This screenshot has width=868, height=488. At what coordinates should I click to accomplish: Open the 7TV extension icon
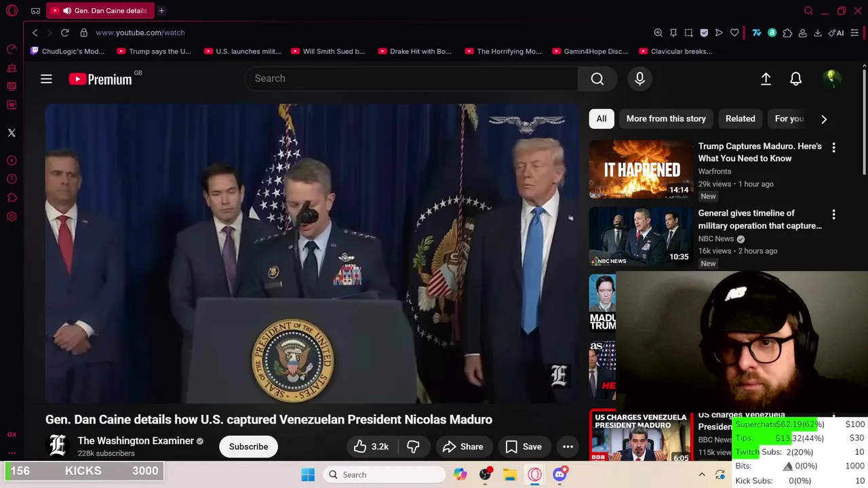[757, 33]
